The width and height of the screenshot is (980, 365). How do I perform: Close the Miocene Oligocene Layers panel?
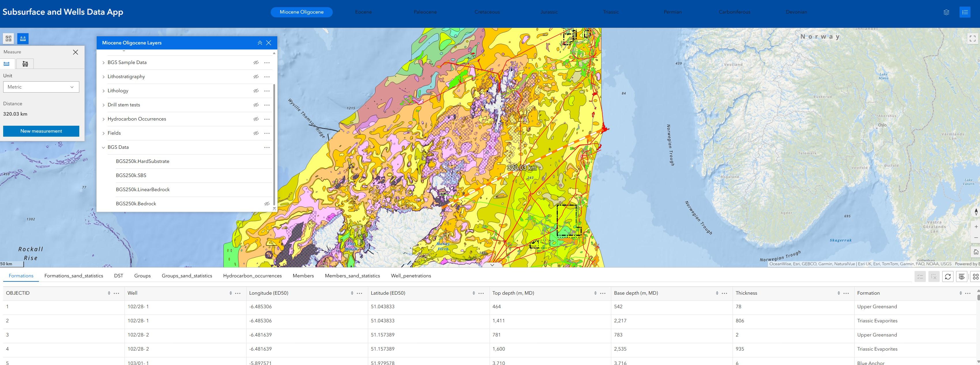coord(269,43)
